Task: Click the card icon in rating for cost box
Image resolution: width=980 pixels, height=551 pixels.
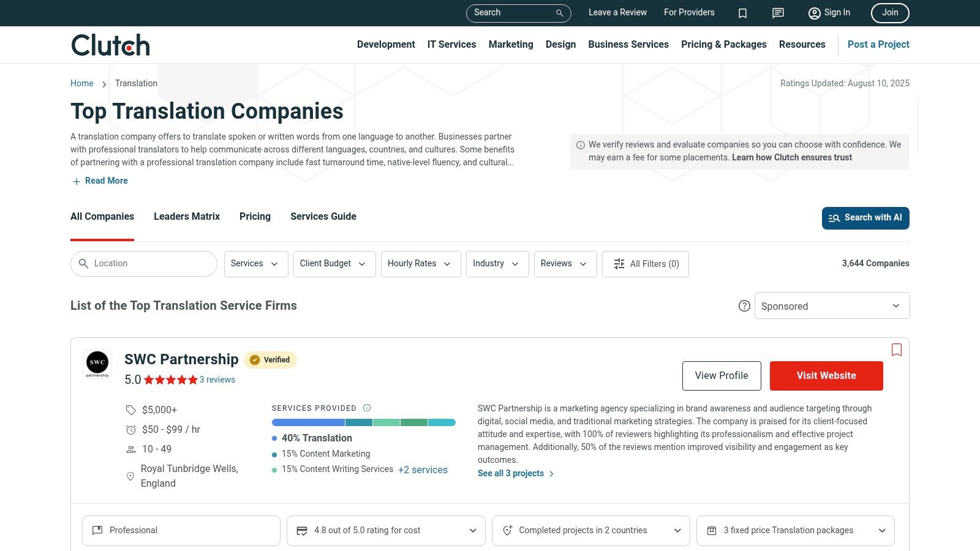Action: 302,531
